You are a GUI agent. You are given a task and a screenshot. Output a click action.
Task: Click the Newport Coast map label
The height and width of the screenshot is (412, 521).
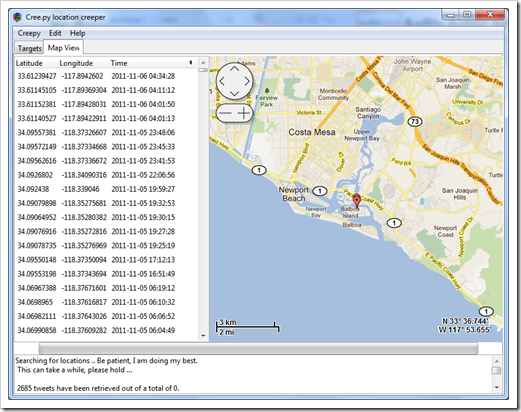[x=445, y=231]
